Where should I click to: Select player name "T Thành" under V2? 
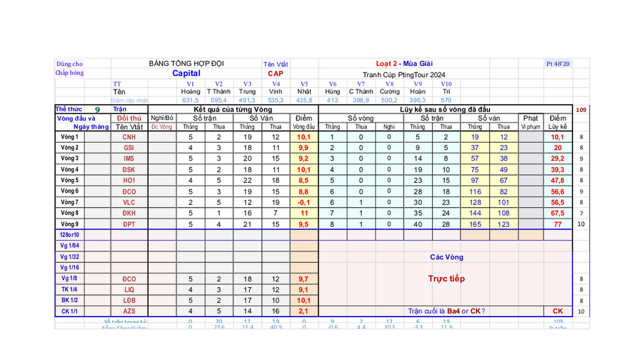click(x=218, y=92)
